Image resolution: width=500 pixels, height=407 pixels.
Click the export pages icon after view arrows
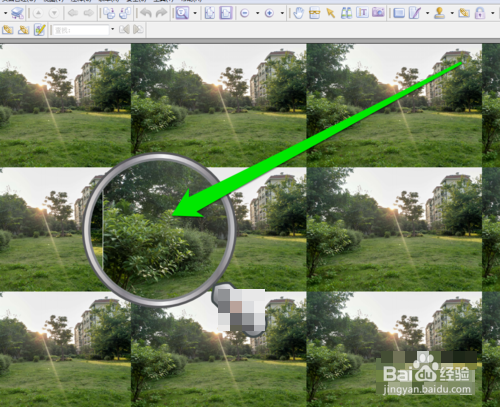click(109, 13)
